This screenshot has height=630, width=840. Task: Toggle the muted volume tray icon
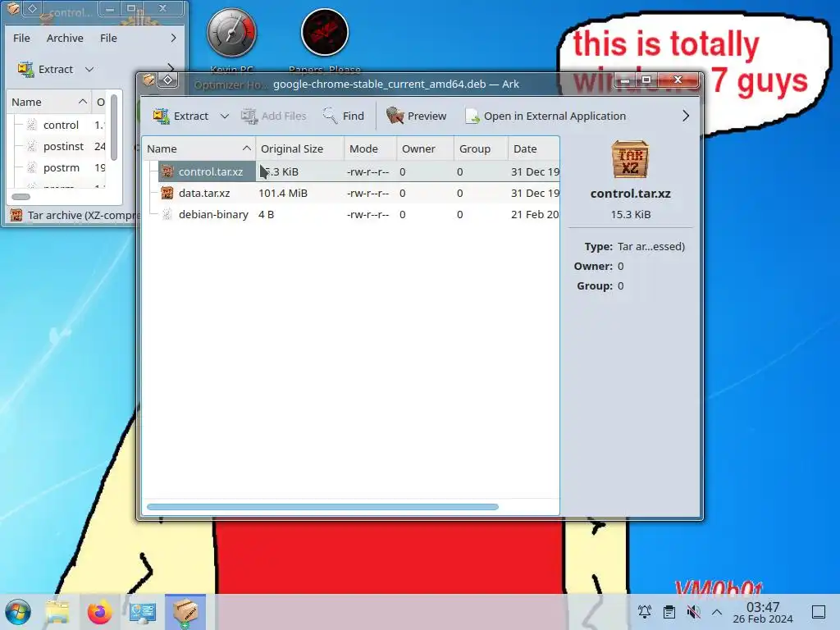[693, 612]
